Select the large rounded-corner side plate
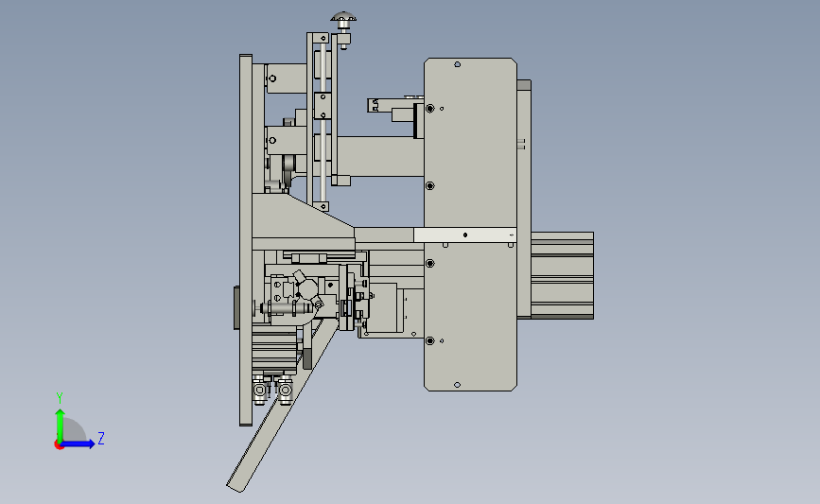Screen dimensions: 820x504 [x=470, y=224]
